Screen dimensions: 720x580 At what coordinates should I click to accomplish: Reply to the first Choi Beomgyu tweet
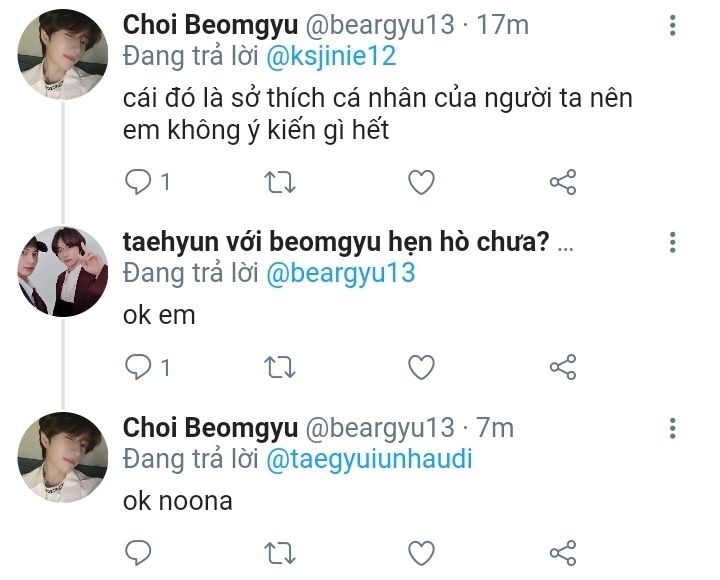point(137,181)
